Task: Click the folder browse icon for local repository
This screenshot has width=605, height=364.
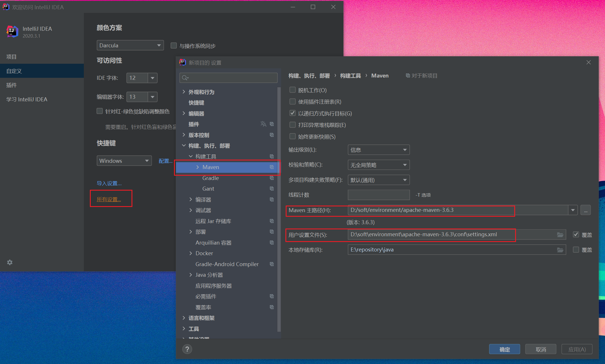Action: [x=560, y=250]
